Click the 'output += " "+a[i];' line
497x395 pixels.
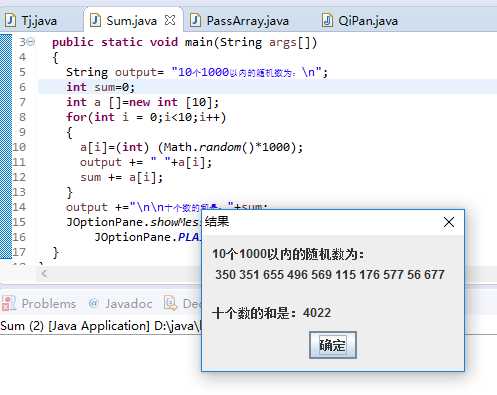click(x=146, y=162)
